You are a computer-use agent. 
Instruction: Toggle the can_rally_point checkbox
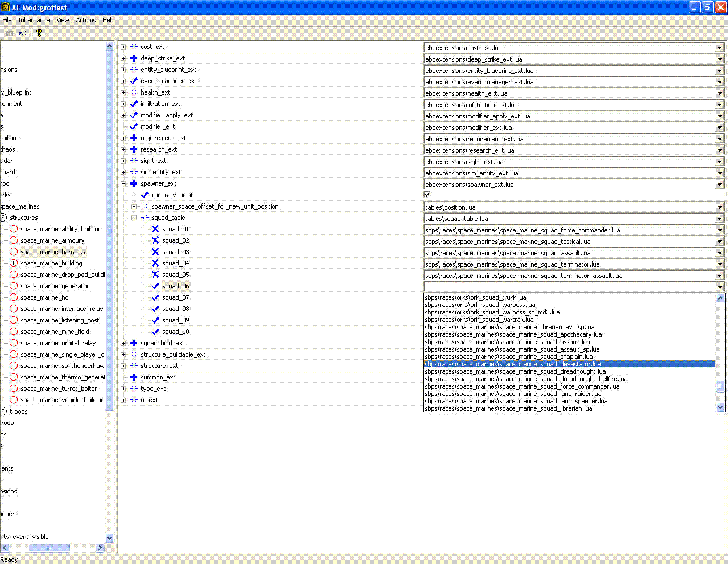click(x=427, y=194)
